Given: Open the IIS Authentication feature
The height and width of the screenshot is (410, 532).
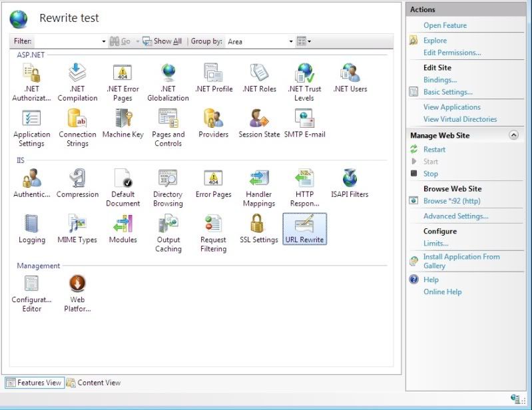Looking at the screenshot, I should pos(31,184).
